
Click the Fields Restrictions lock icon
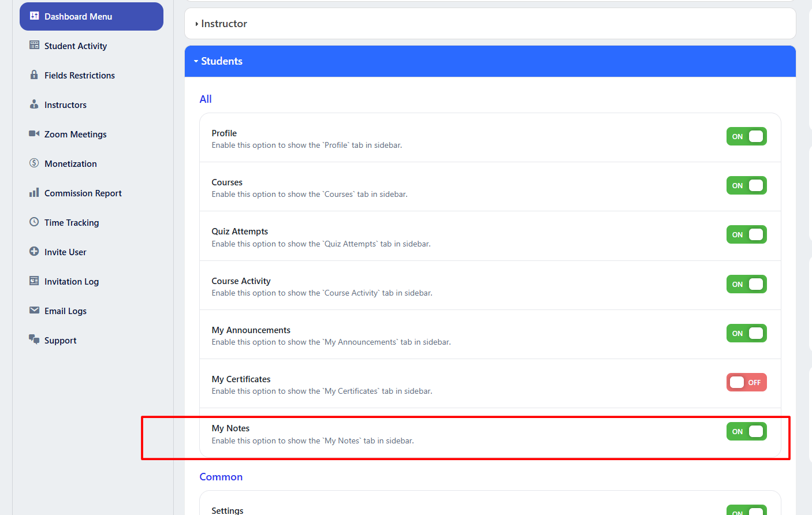pos(34,75)
